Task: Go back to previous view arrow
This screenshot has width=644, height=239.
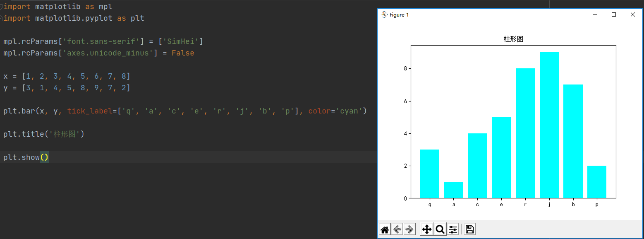Action: tap(397, 229)
